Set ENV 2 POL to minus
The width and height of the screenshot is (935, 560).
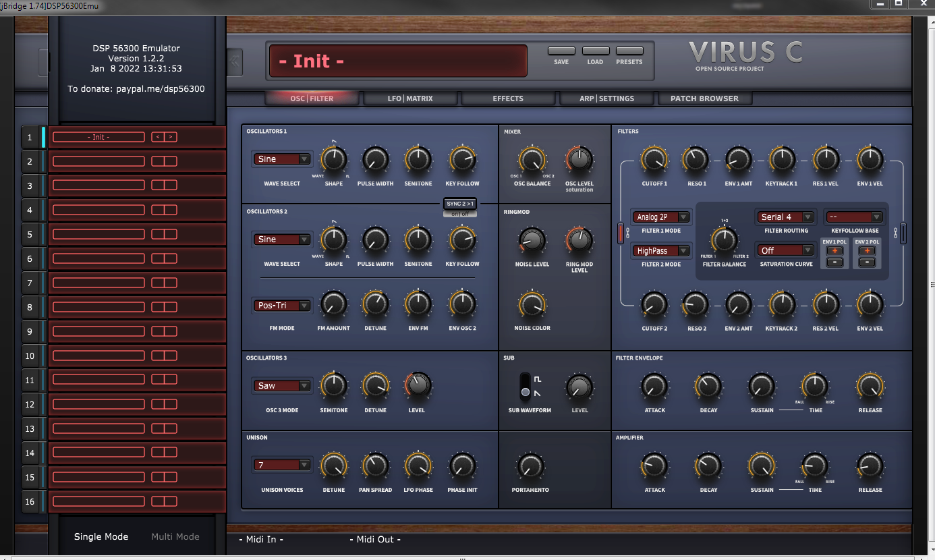pyautogui.click(x=868, y=262)
